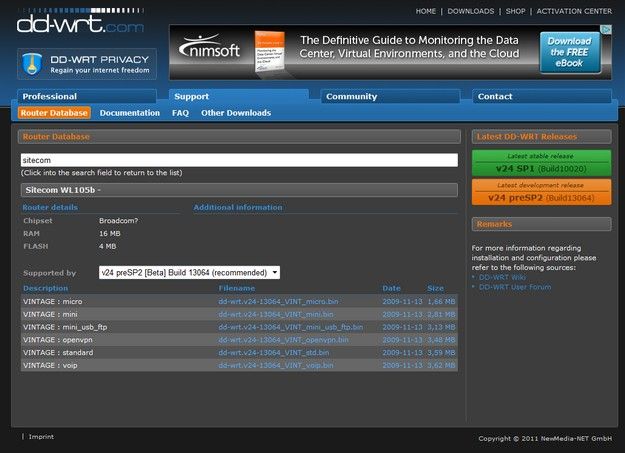Select the Support tab
625x453 pixels.
tap(238, 97)
